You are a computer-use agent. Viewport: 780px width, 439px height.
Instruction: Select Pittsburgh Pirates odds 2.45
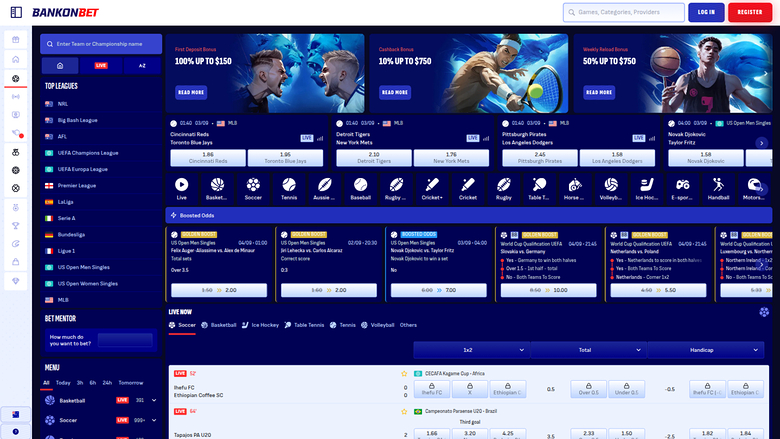tap(540, 158)
